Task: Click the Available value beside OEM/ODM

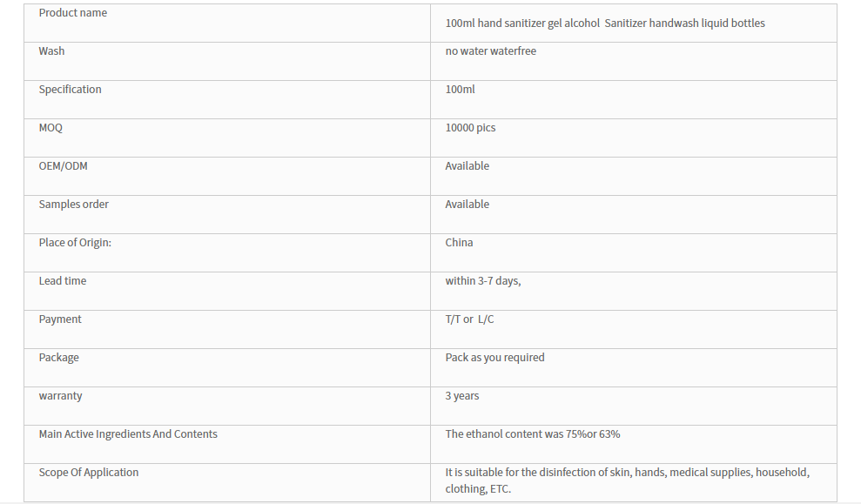Action: click(467, 165)
